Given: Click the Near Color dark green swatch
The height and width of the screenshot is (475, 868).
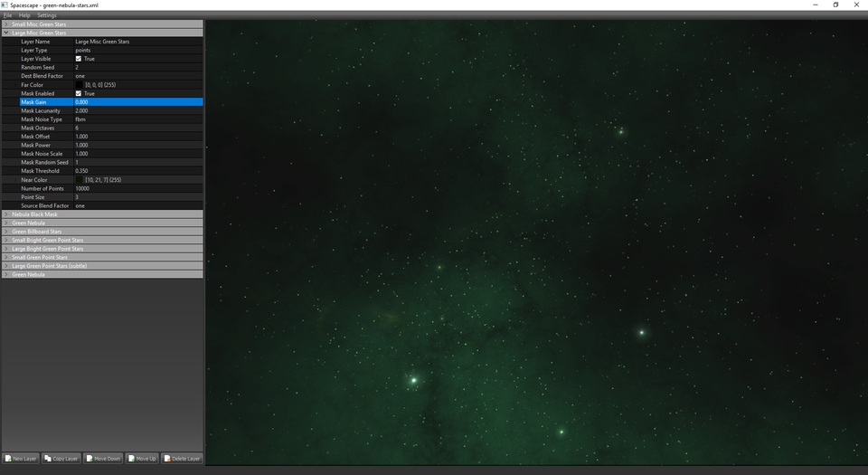Looking at the screenshot, I should click(79, 180).
